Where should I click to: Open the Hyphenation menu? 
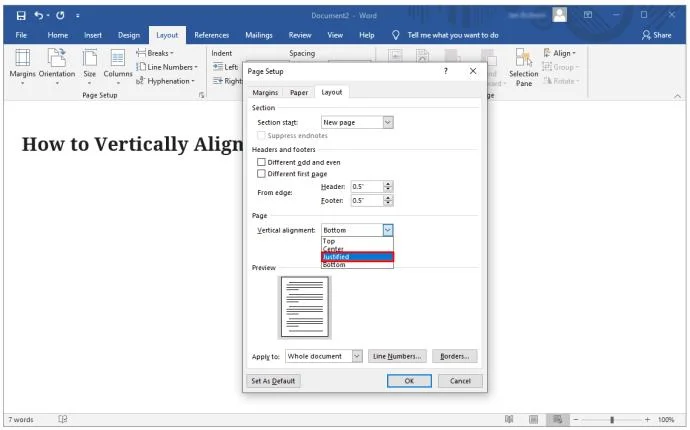coord(165,81)
